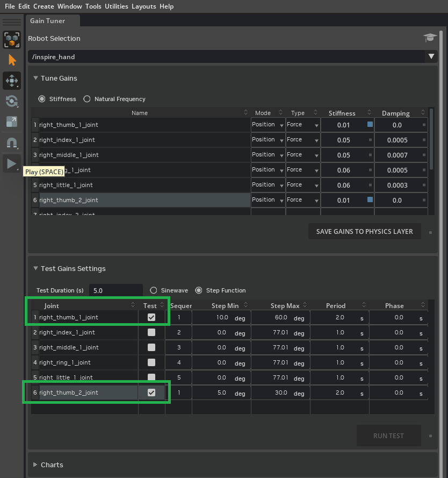448x478 pixels.
Task: Activate the Move tool
Action: pyautogui.click(x=12, y=81)
